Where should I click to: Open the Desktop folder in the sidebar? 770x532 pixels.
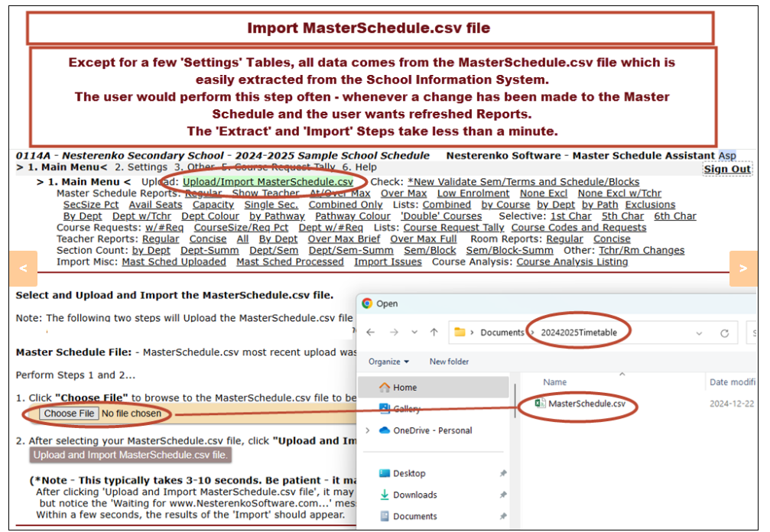click(x=409, y=473)
